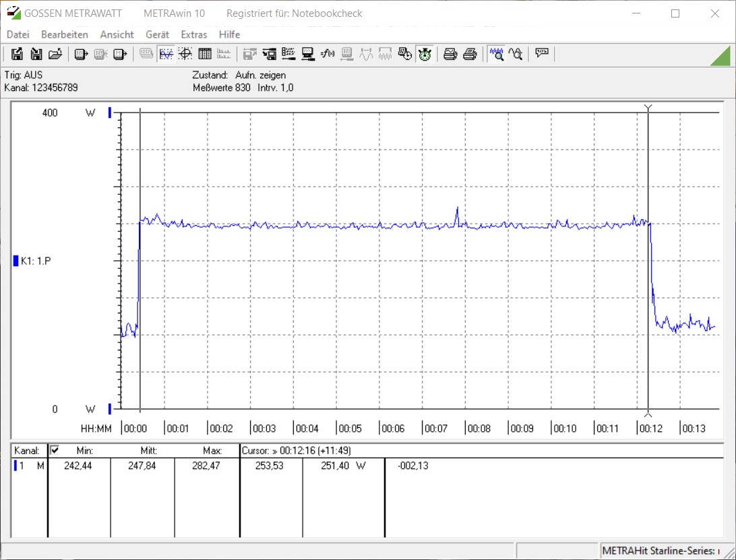Select the XY crosshair chart view

coord(185,54)
